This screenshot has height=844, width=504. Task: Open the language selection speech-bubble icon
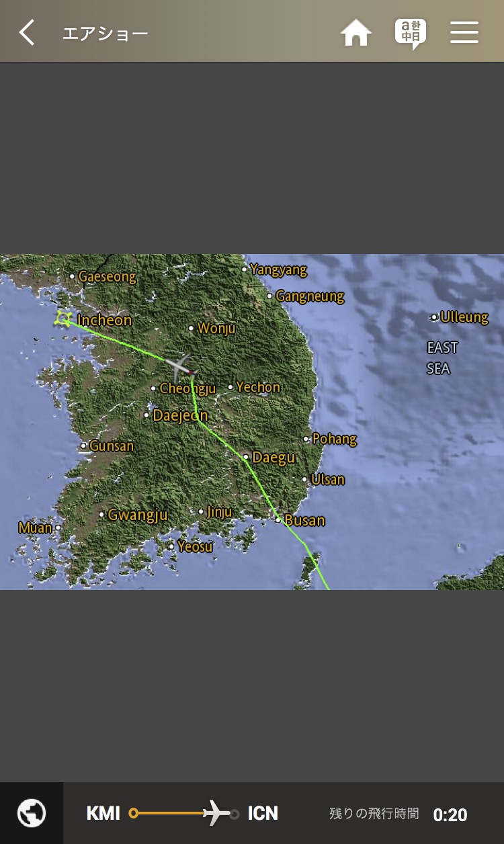pos(410,34)
